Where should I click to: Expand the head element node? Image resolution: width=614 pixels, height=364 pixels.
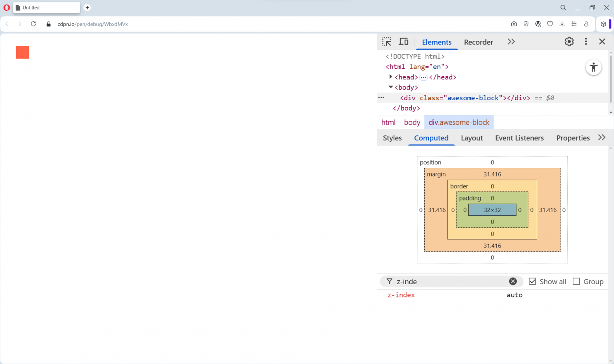(390, 77)
